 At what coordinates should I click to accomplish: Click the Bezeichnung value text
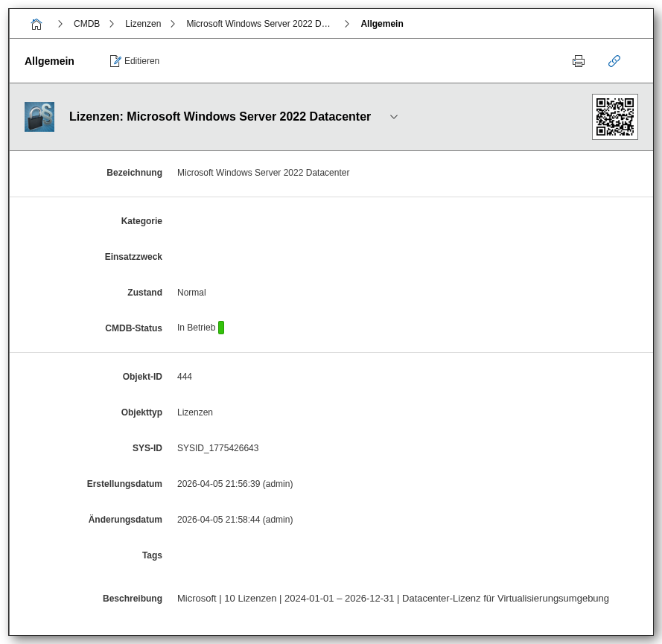[x=263, y=173]
